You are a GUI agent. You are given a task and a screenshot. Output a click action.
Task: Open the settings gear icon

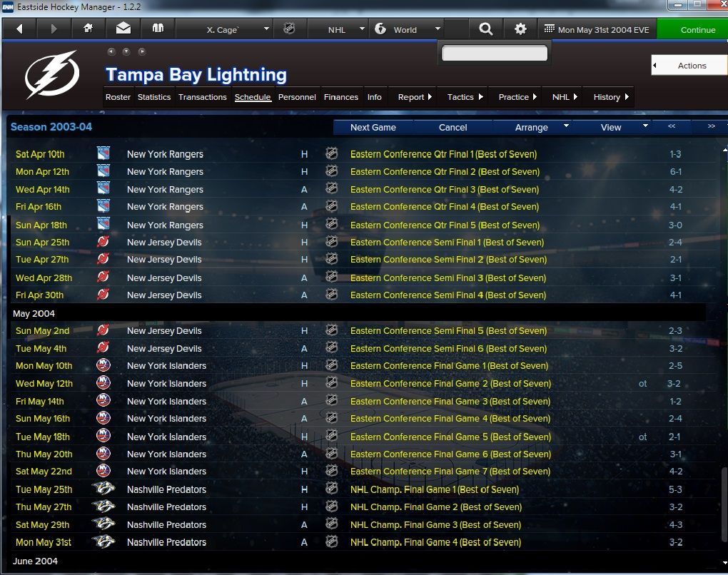coord(520,29)
